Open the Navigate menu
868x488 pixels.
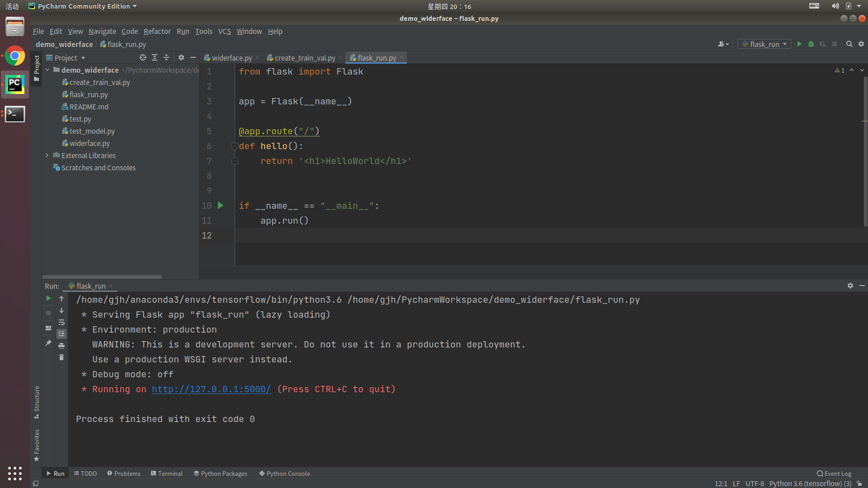(102, 31)
